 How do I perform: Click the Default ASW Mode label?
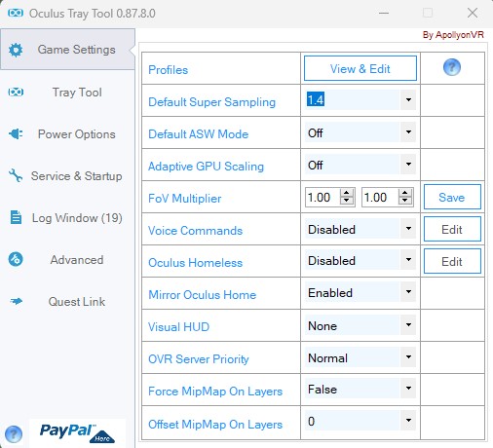pyautogui.click(x=198, y=134)
